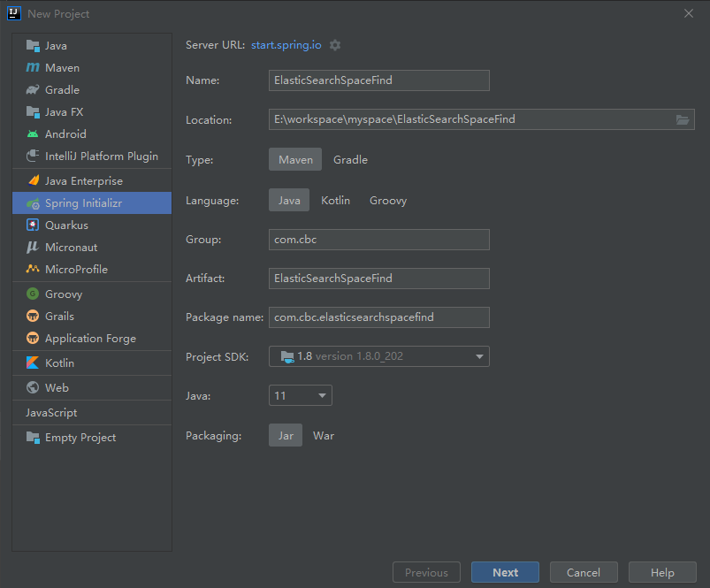Click the Name input field

tap(379, 80)
